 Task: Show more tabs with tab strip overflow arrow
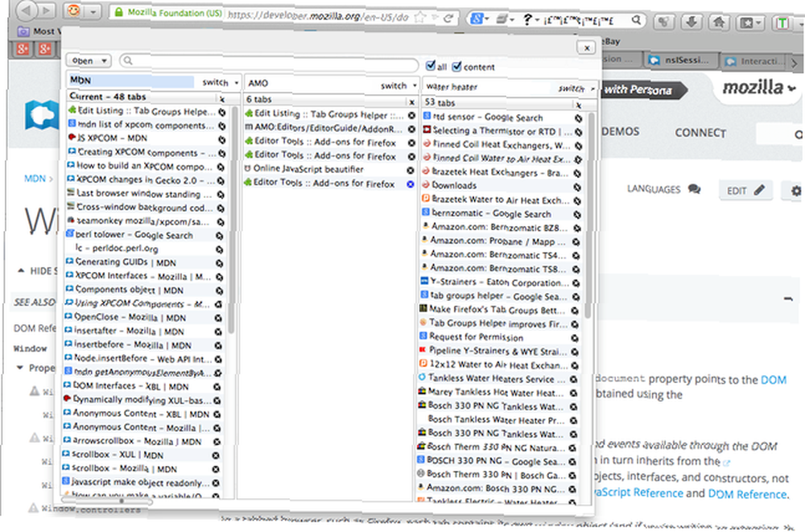click(795, 63)
